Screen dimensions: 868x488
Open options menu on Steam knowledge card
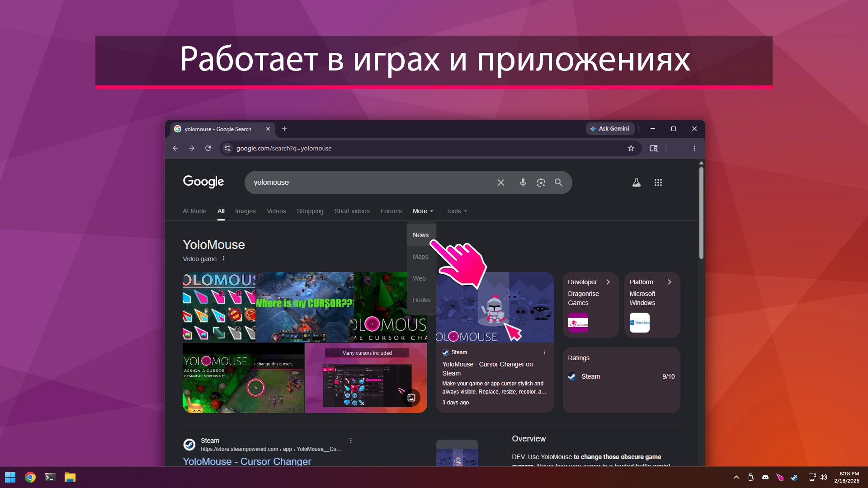point(544,352)
